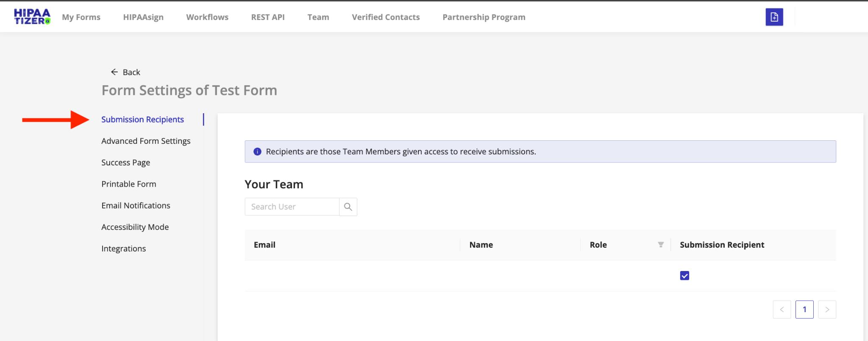
Task: Click the Role column filter icon
Action: (660, 245)
